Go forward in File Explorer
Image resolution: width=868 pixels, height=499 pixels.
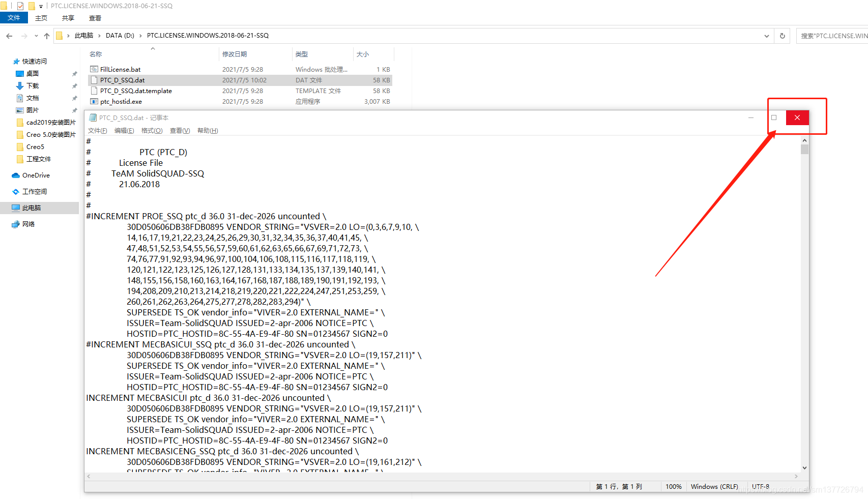[24, 36]
